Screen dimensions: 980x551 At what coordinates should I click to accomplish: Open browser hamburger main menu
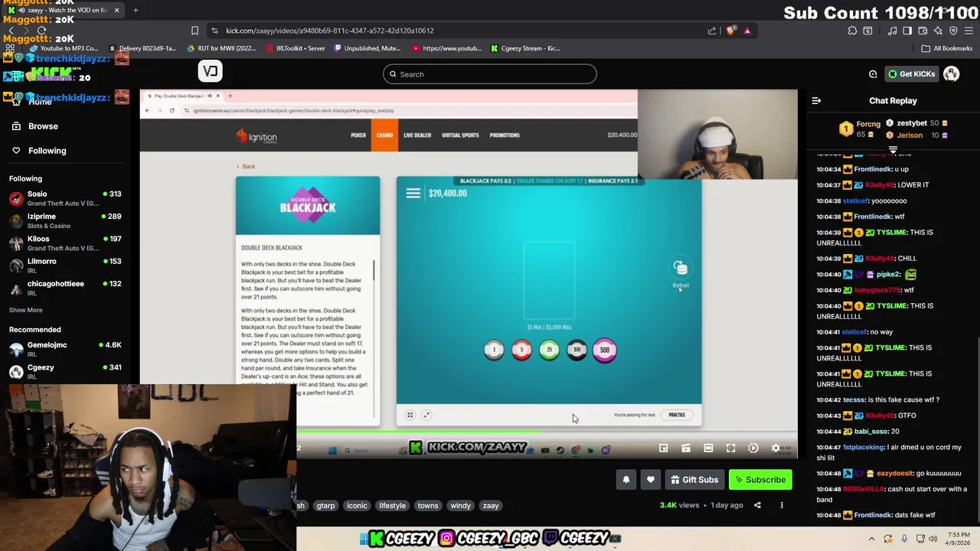969,31
